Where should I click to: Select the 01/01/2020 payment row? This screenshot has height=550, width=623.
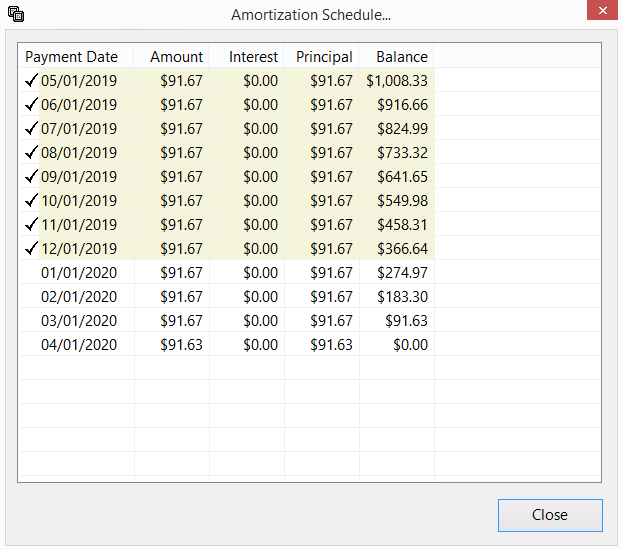point(79,273)
